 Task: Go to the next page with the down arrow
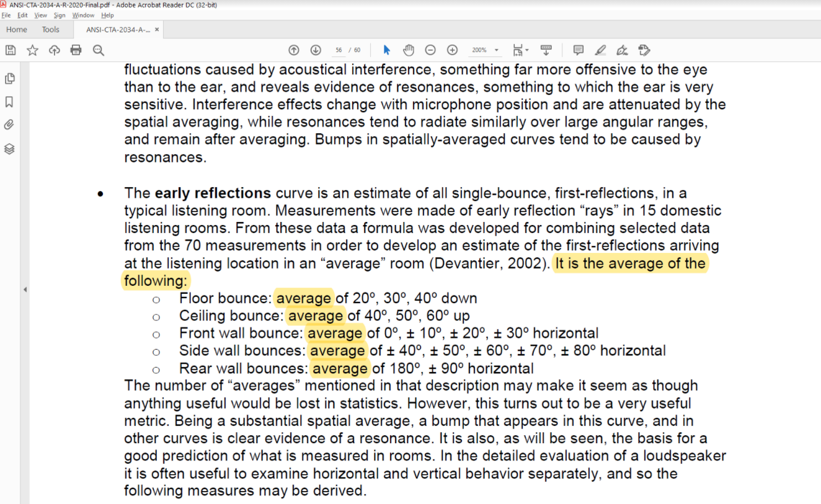click(x=316, y=50)
